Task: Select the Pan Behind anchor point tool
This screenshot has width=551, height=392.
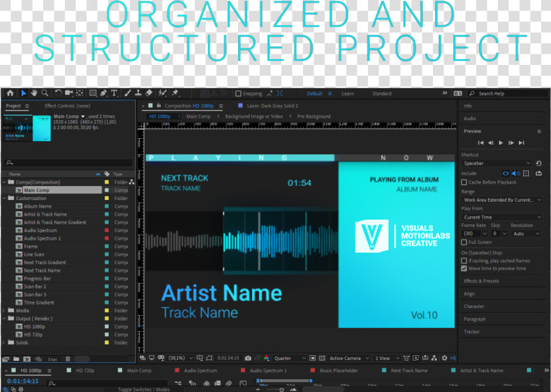Action: [80, 93]
